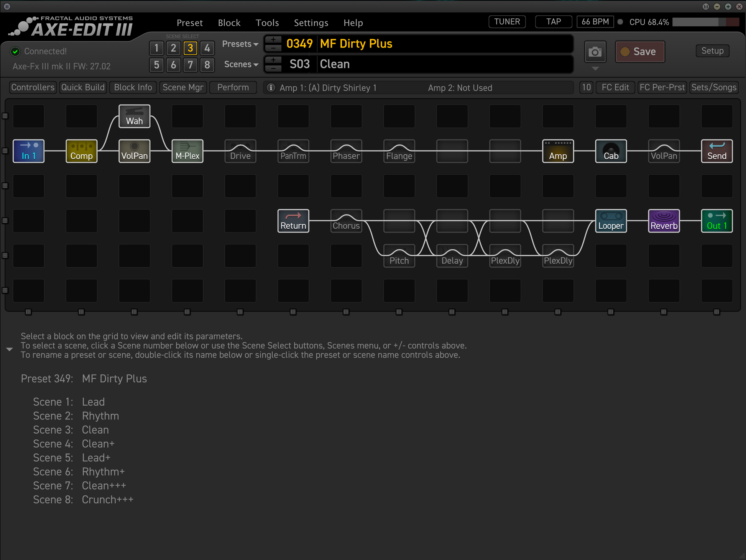Switch to scene 5 button

click(156, 65)
